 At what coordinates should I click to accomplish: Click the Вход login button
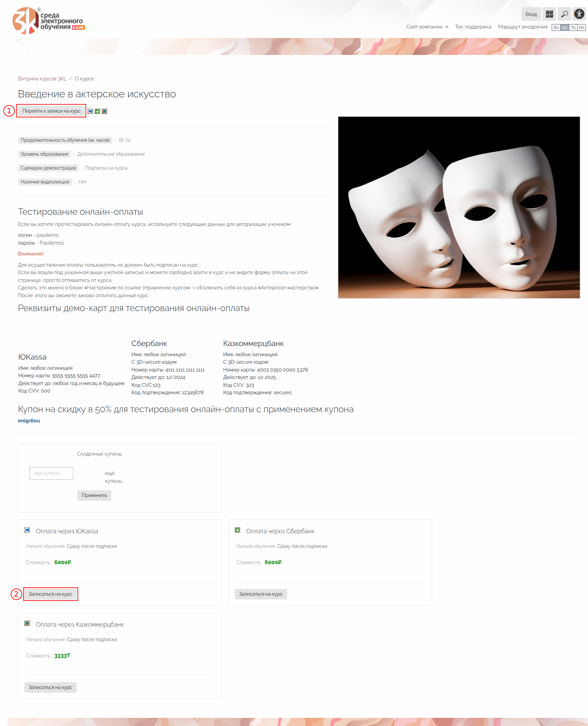click(531, 14)
